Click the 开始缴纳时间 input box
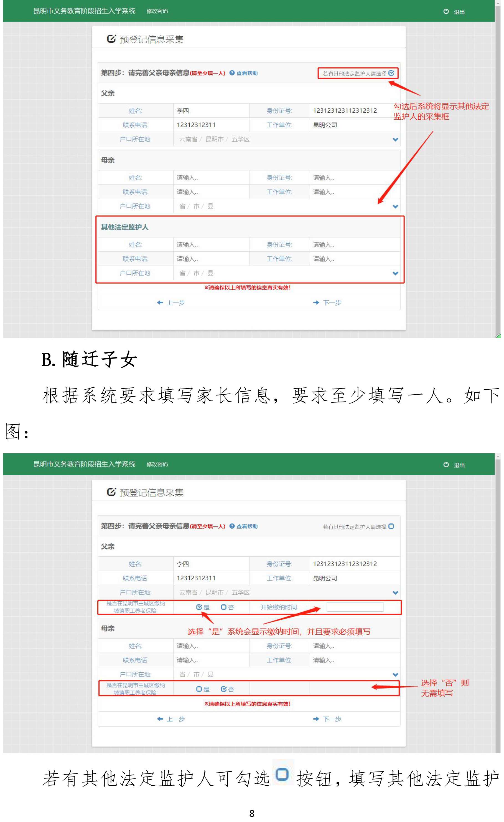504x822 pixels. click(x=355, y=607)
